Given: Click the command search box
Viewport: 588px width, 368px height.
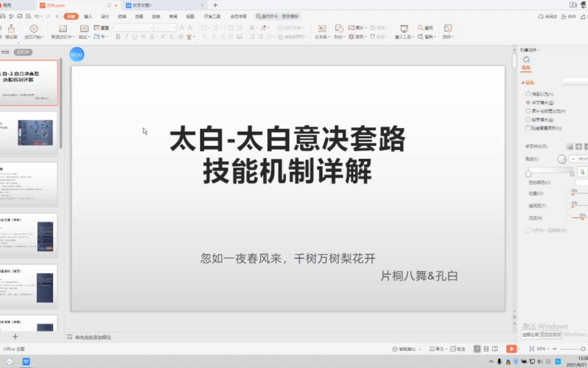Looking at the screenshot, I should pos(277,16).
